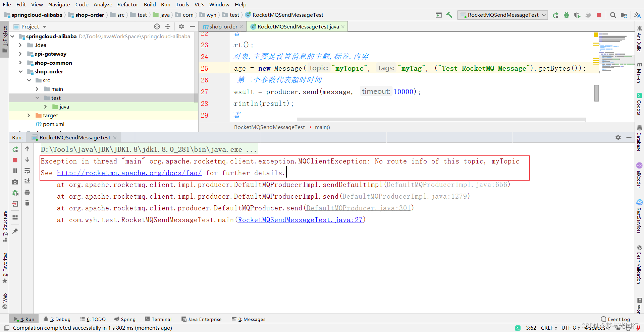
Task: Clear the console with the trash icon
Action: [27, 203]
